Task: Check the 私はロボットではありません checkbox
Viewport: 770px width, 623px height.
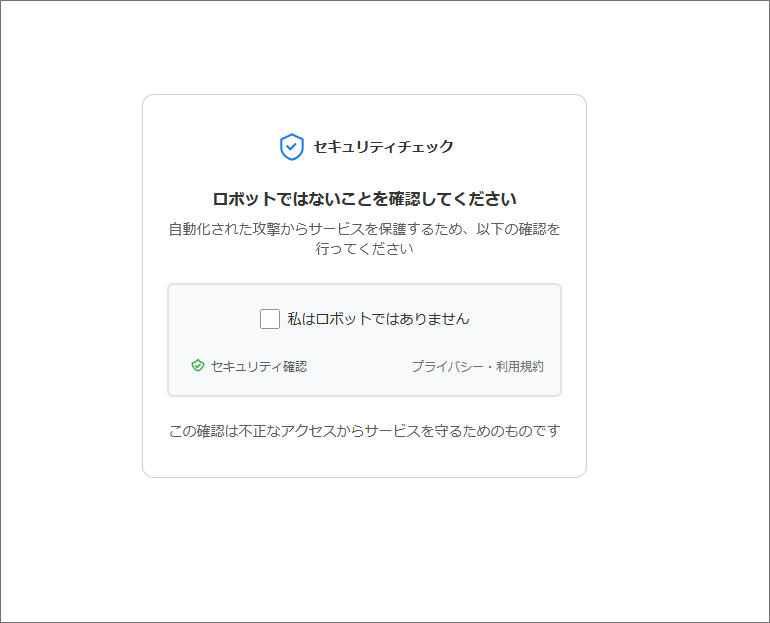Action: pos(270,319)
